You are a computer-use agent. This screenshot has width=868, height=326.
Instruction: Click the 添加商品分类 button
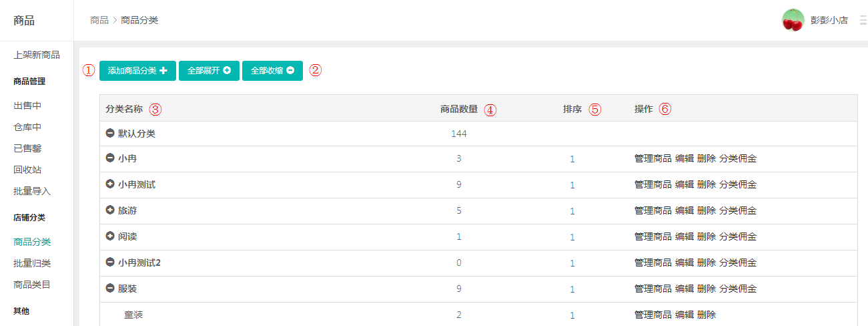[137, 71]
